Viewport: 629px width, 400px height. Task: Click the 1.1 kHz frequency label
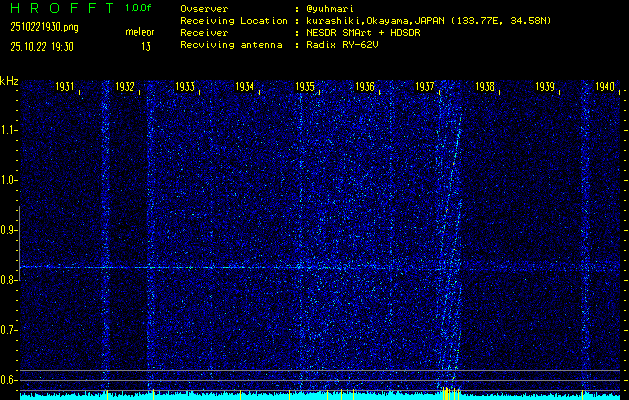tap(7, 130)
